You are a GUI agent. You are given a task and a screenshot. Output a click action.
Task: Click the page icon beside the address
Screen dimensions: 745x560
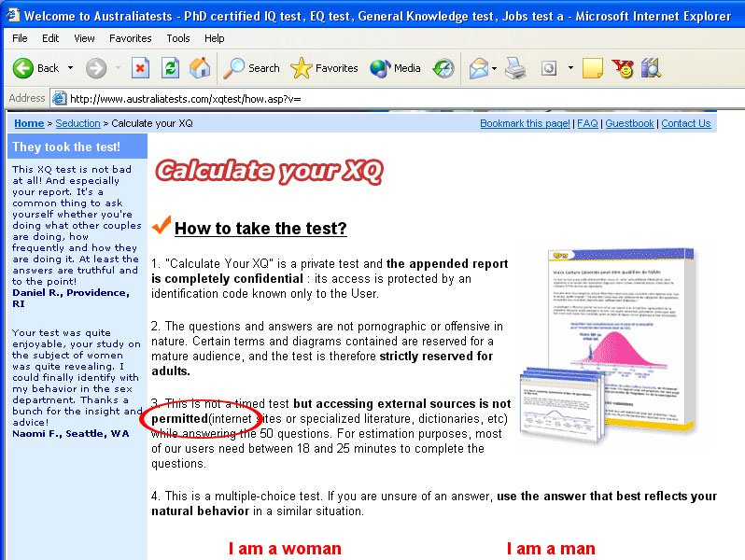[59, 98]
